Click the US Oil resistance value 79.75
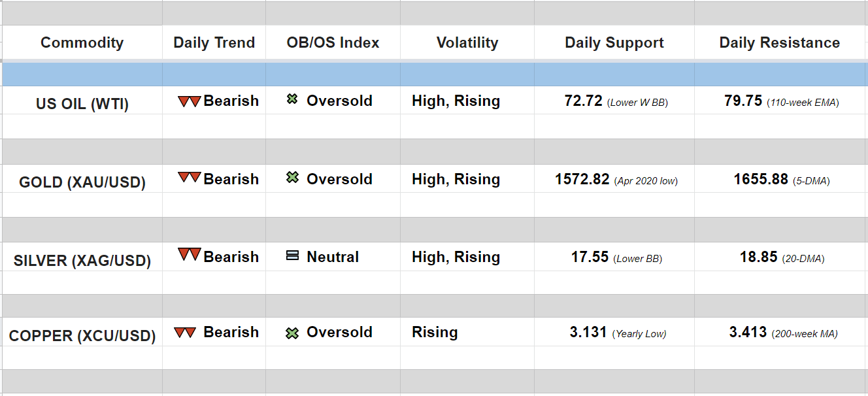The width and height of the screenshot is (868, 396). [x=743, y=101]
